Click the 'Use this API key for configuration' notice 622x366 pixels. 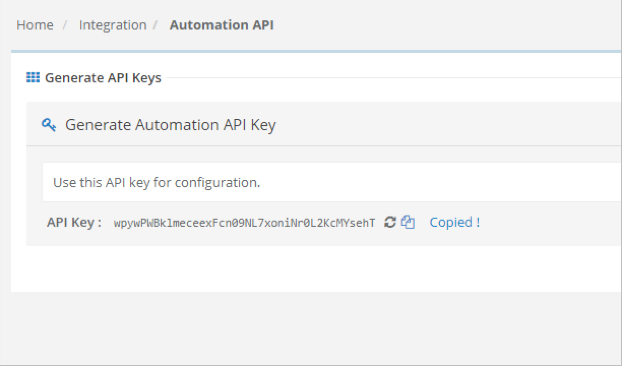332,182
